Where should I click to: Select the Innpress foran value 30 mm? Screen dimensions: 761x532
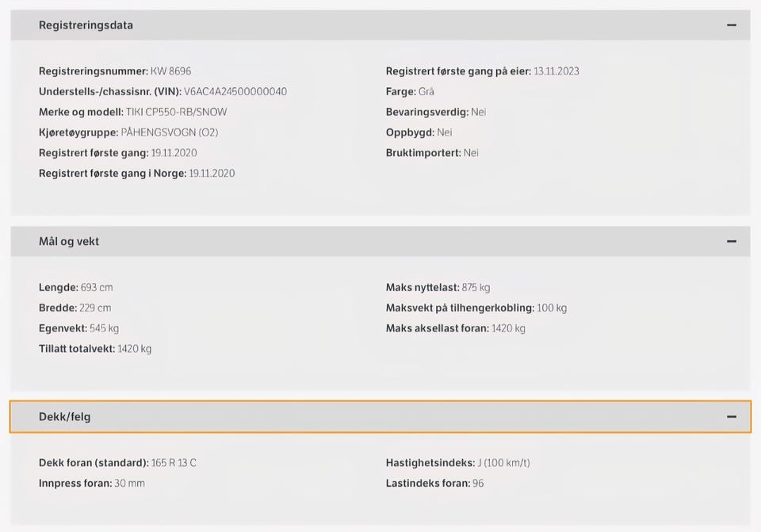click(x=129, y=484)
